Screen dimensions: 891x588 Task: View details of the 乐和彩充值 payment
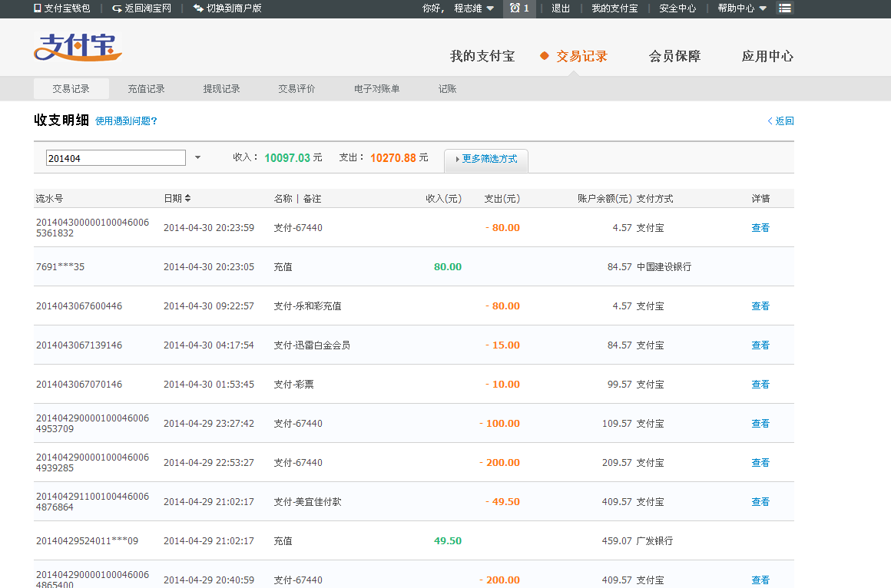point(760,306)
